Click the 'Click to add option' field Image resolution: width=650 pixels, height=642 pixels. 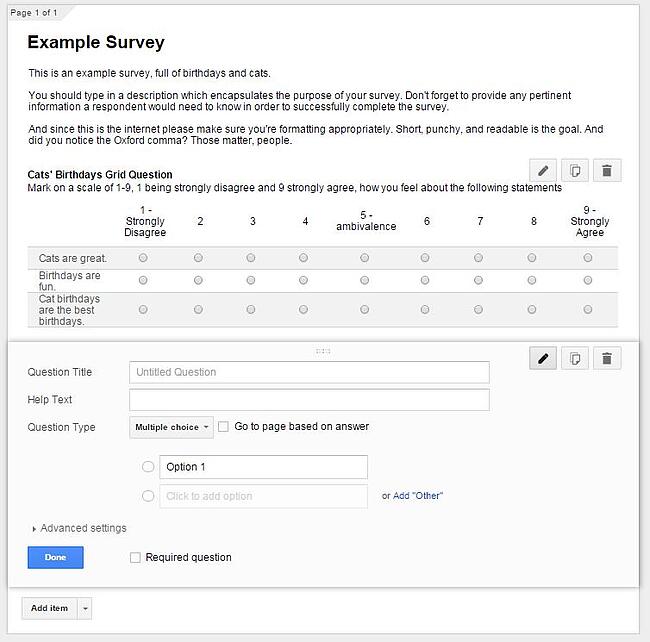coord(263,496)
